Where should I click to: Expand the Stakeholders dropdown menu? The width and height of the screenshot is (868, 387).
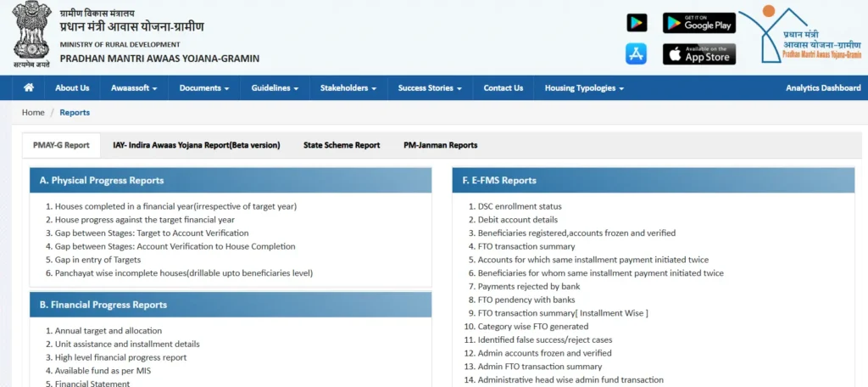(348, 87)
